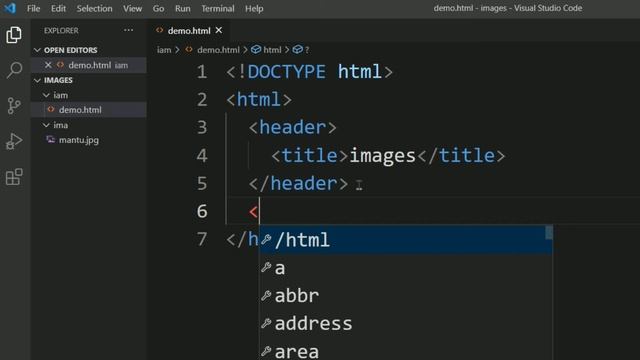
Task: Click the demo.html breadcrumb segment
Action: [218, 50]
